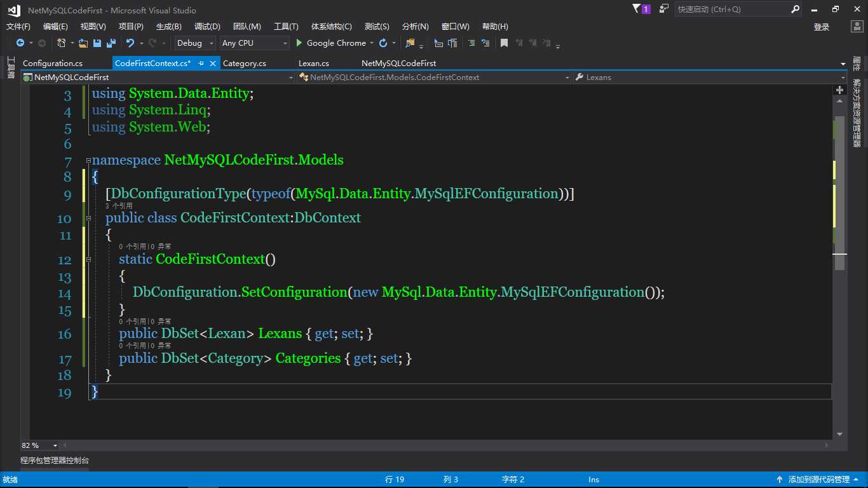Click the "Ins" indicator in the status bar
The image size is (868, 488).
[593, 480]
